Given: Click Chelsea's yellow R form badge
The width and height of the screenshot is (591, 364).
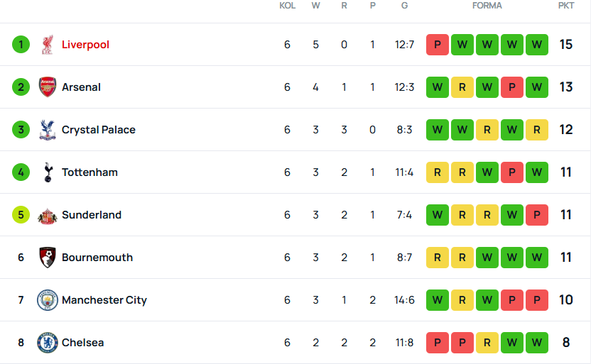Looking at the screenshot, I should click(x=487, y=343).
